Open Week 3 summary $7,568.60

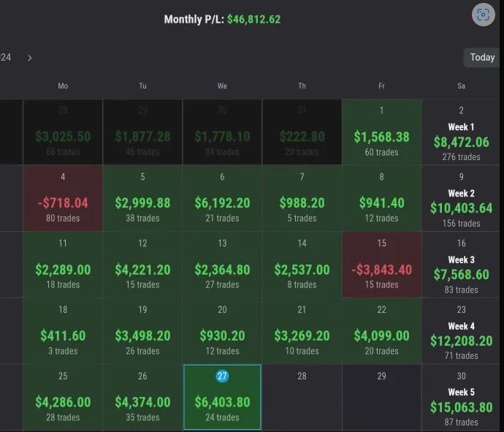[x=461, y=265]
